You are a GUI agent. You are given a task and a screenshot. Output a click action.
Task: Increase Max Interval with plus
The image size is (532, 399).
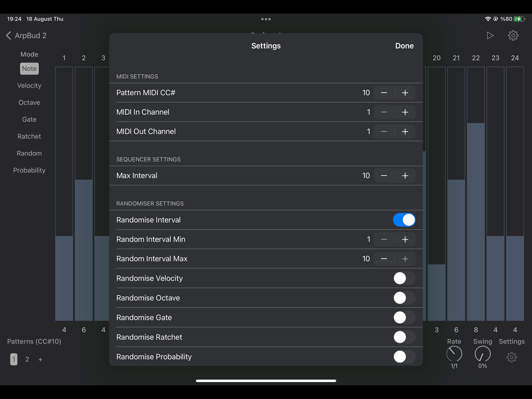coord(405,176)
